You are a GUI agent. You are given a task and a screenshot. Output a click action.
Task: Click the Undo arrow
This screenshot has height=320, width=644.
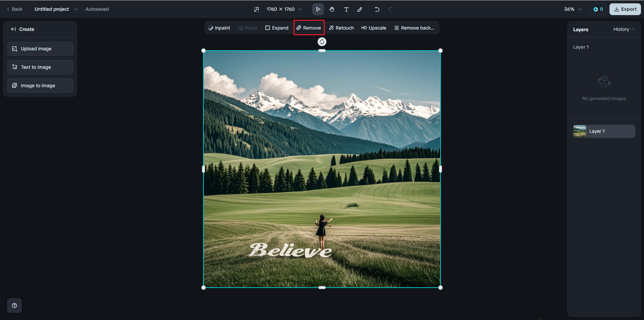pyautogui.click(x=377, y=9)
